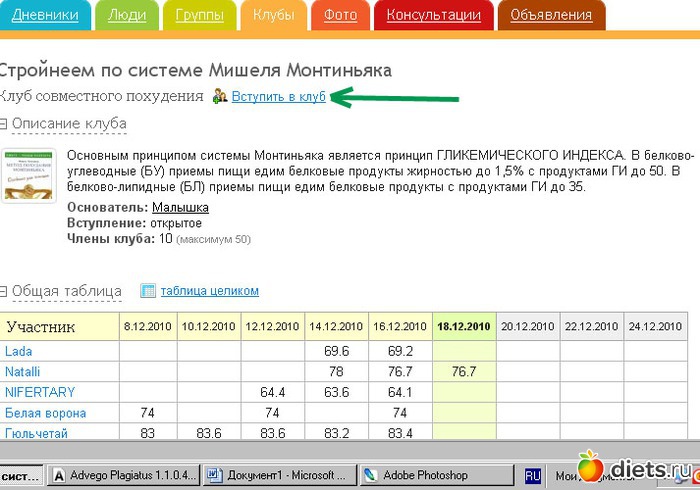Click the 'таблица целиком' link
Viewport: 700px width, 490px height.
(212, 291)
